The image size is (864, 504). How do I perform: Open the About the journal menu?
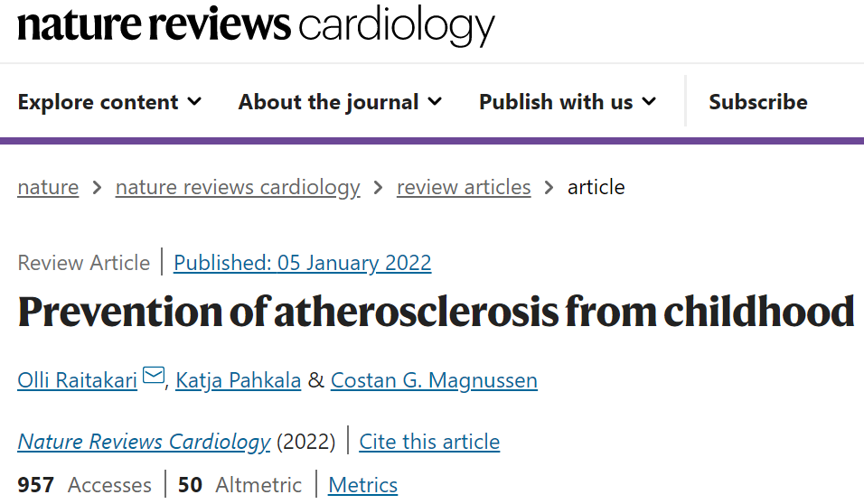[x=340, y=102]
